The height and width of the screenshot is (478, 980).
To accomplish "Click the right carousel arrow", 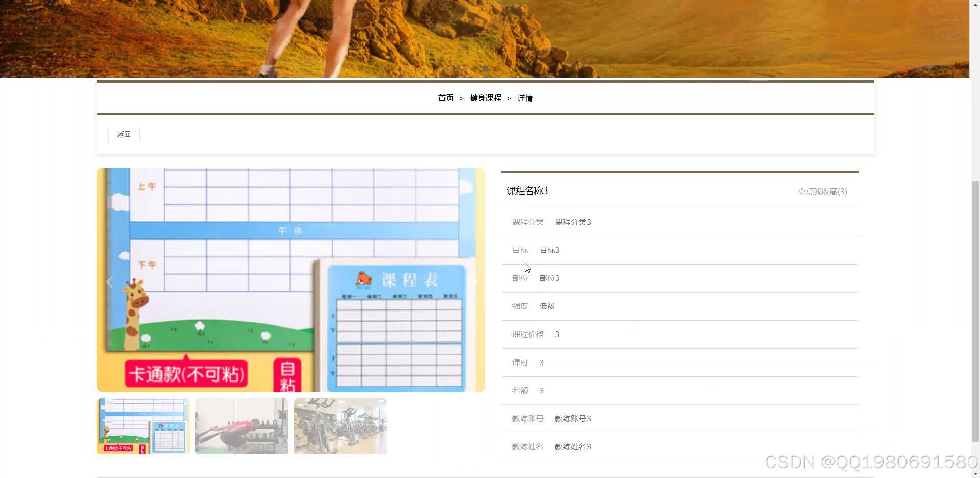I will 473,281.
